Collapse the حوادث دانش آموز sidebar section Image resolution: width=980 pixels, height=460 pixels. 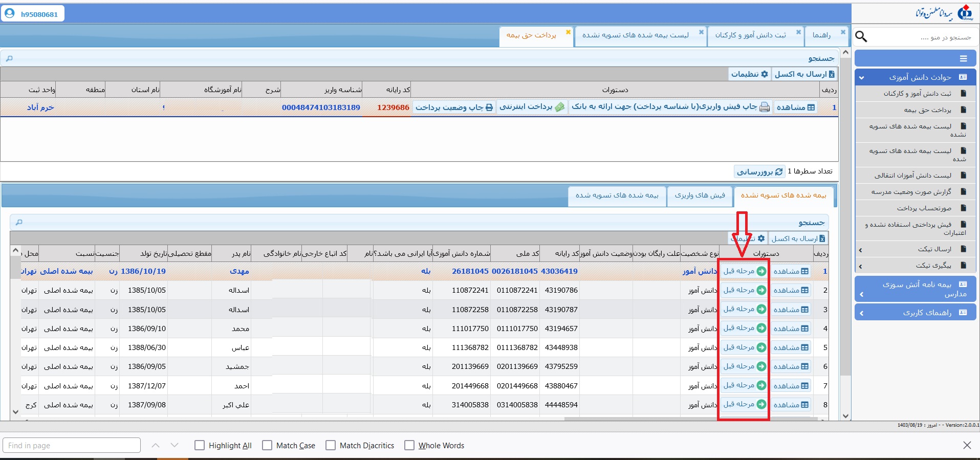[861, 78]
